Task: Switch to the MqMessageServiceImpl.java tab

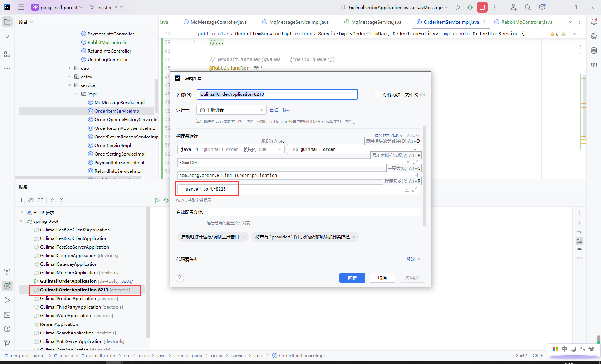Action: pyautogui.click(x=295, y=22)
